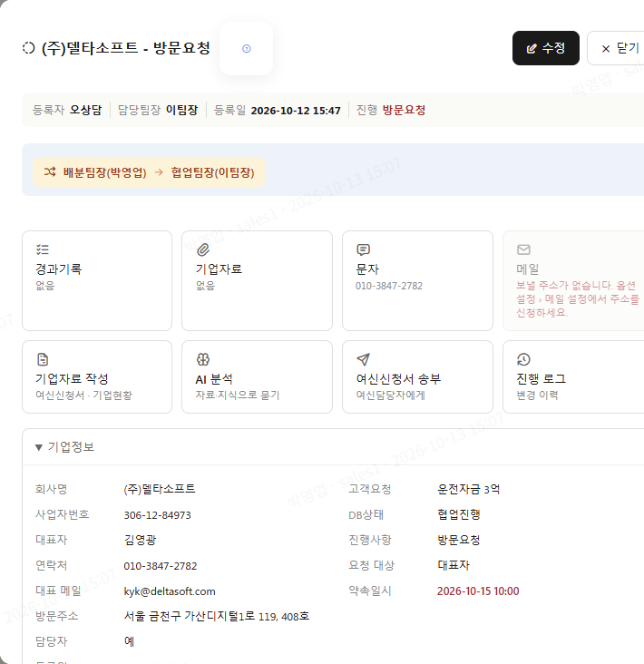Click the paperclip icon on 기업자료 card
644x664 pixels.
click(x=203, y=249)
